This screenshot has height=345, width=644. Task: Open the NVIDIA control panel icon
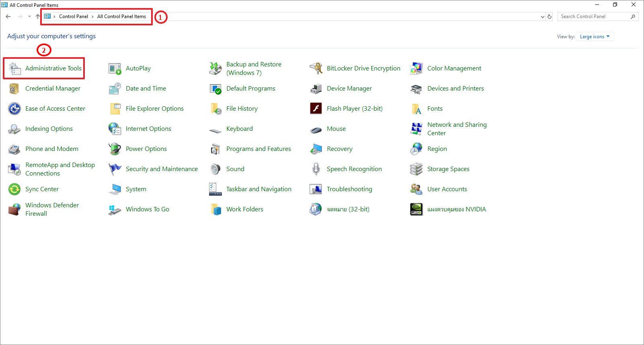click(x=416, y=209)
